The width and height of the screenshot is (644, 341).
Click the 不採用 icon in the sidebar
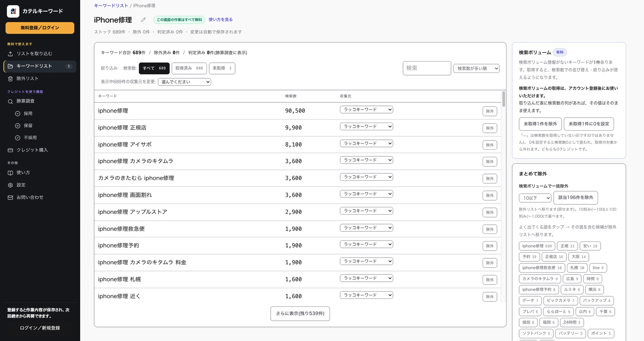tap(17, 138)
